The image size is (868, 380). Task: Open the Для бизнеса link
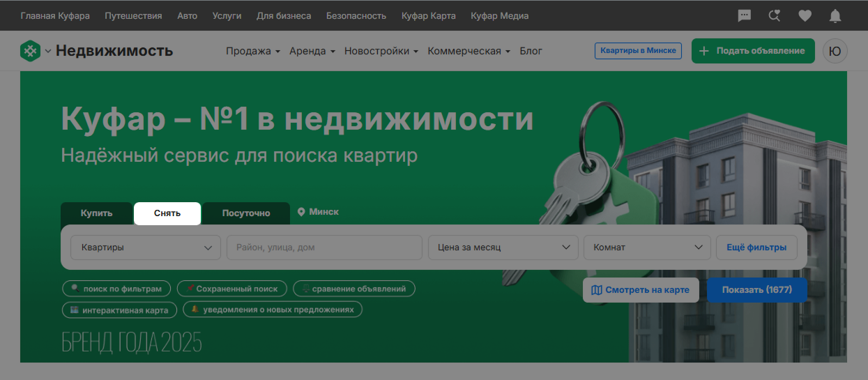[x=284, y=15]
